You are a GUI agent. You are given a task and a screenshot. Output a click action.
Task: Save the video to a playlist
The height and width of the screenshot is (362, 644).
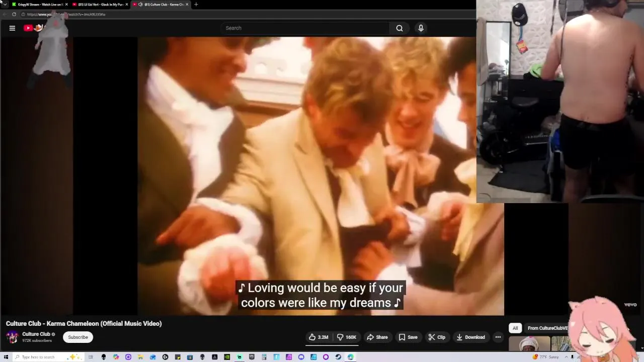pyautogui.click(x=408, y=337)
